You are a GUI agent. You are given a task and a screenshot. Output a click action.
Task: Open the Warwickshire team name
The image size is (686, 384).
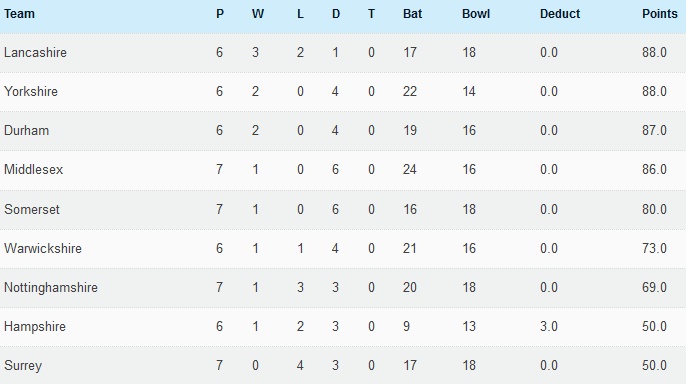(x=43, y=248)
